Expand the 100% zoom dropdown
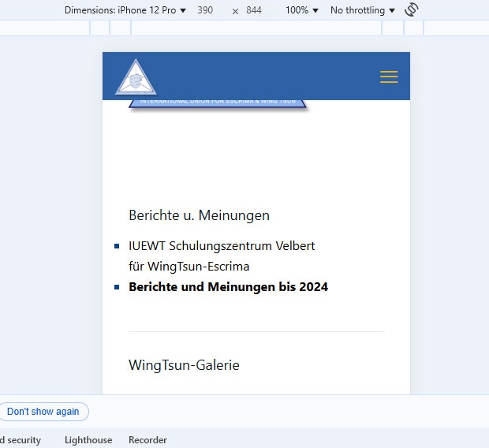489x448 pixels. click(302, 10)
